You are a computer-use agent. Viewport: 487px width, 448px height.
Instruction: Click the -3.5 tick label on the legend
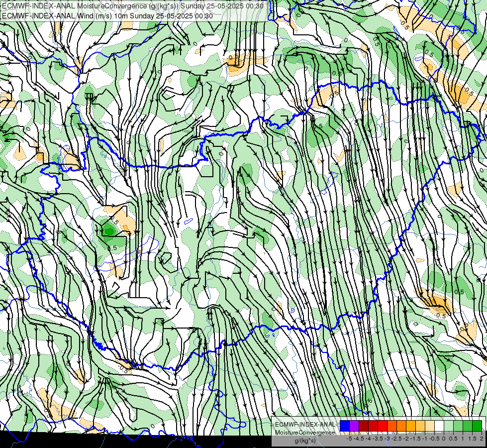tap(378, 439)
